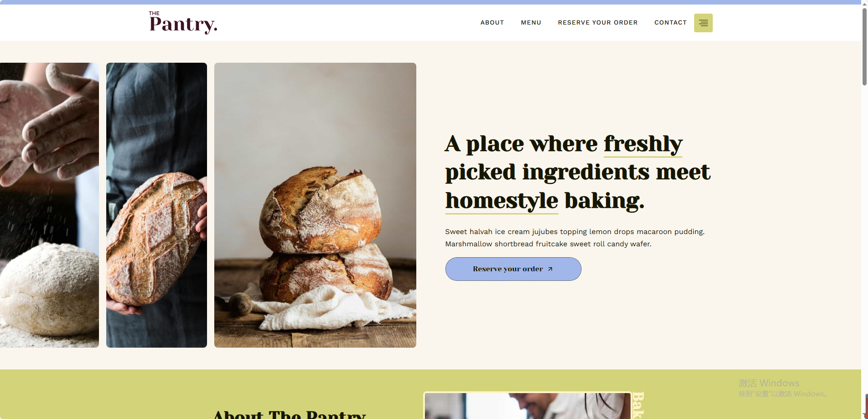Select the stacked sourdough loaves photo
This screenshot has height=419, width=868.
click(315, 205)
